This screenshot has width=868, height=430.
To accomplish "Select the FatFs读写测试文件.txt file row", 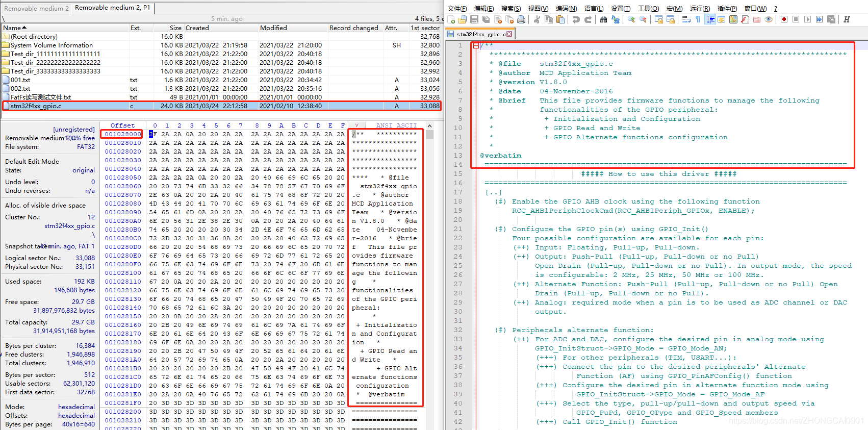I will (221, 97).
